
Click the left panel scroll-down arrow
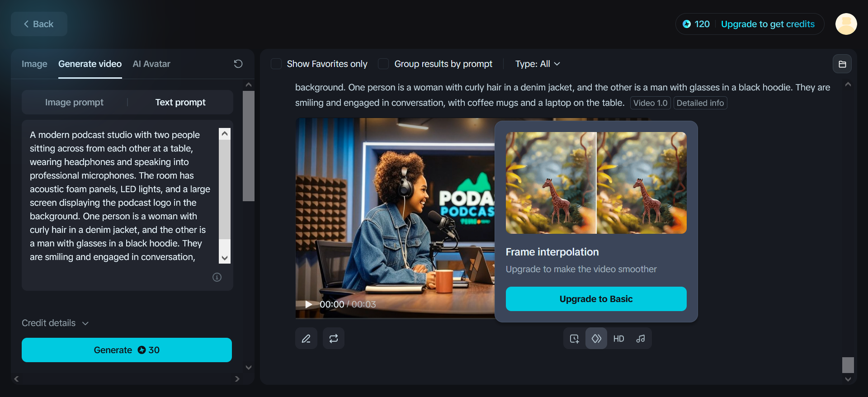(x=249, y=368)
